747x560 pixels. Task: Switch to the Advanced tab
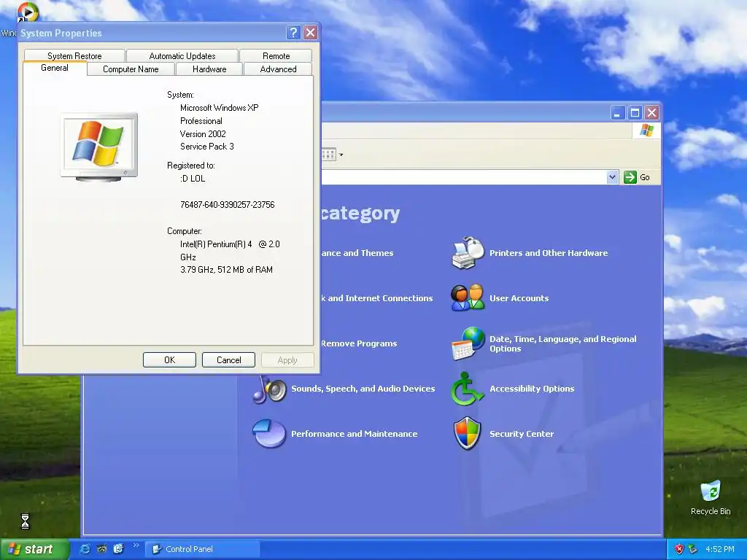[278, 69]
